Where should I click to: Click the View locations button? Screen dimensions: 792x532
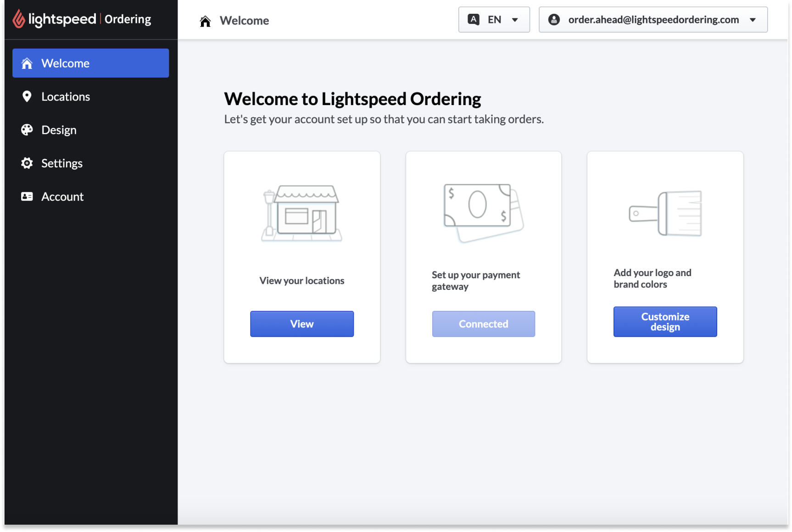(x=302, y=324)
